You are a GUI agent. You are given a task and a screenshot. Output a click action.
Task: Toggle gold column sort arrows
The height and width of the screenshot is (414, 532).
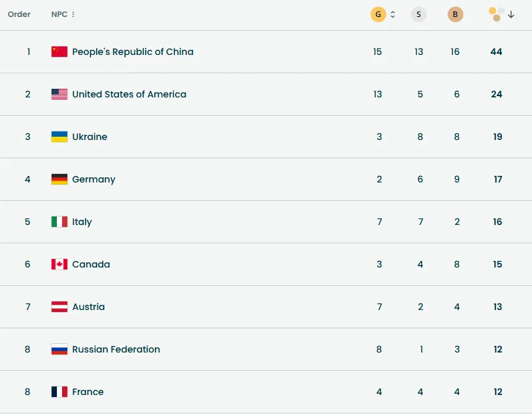click(x=393, y=14)
